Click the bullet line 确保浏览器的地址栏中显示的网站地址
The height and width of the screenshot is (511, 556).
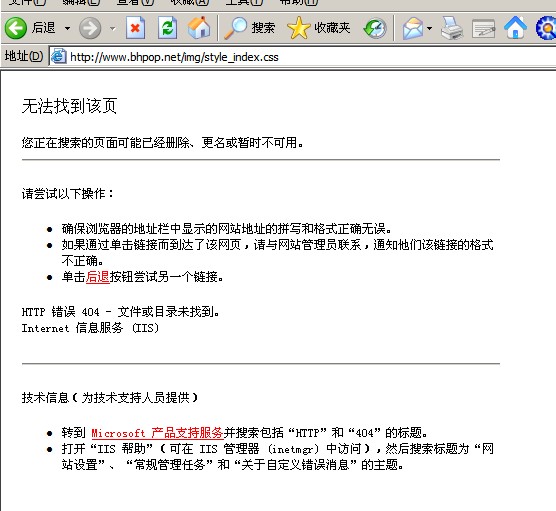pos(227,229)
